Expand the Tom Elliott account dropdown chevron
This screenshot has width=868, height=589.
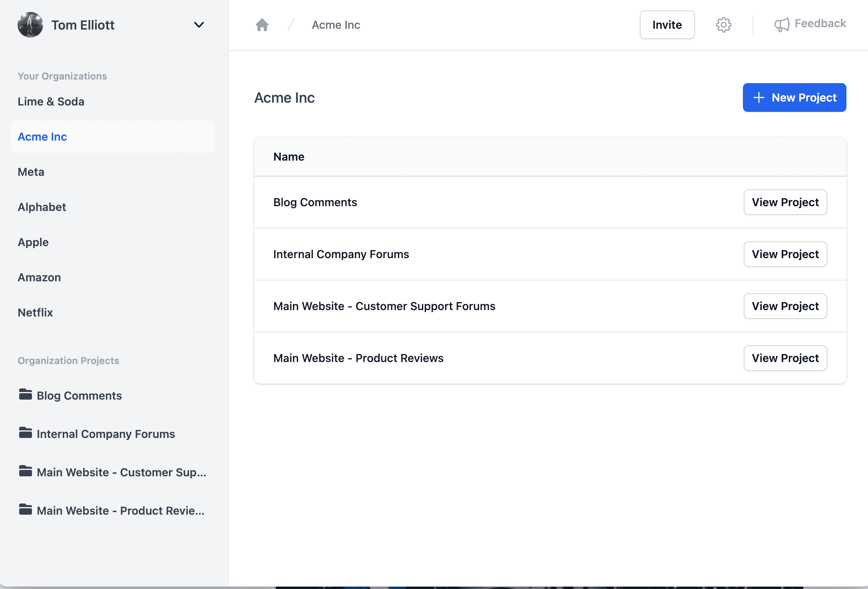coord(199,25)
